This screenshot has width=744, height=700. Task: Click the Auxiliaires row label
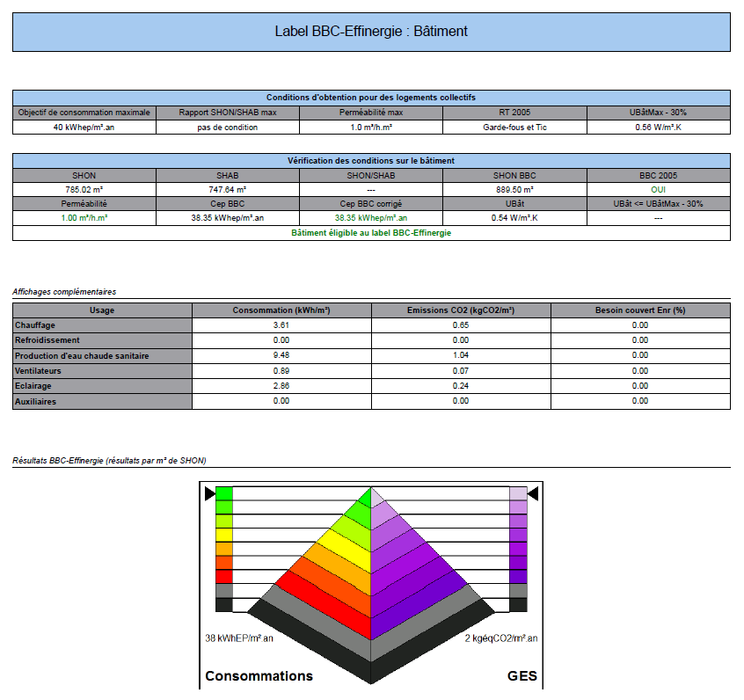[35, 401]
